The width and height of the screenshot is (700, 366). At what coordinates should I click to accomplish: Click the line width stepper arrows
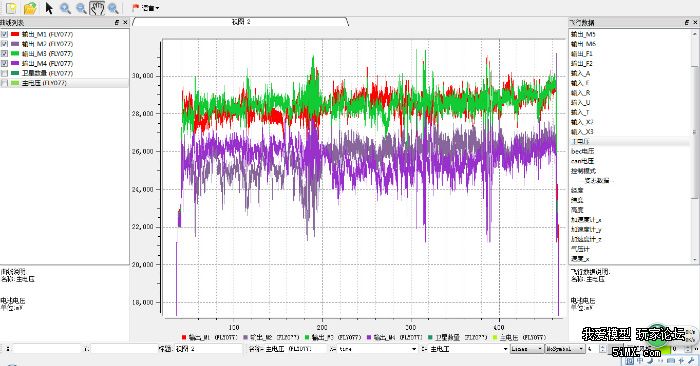(602, 349)
